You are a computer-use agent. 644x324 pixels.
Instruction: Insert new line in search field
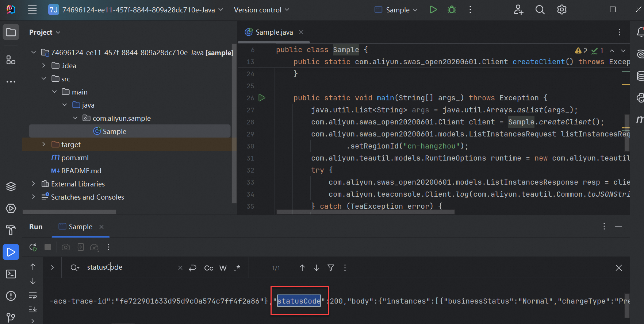(192, 268)
